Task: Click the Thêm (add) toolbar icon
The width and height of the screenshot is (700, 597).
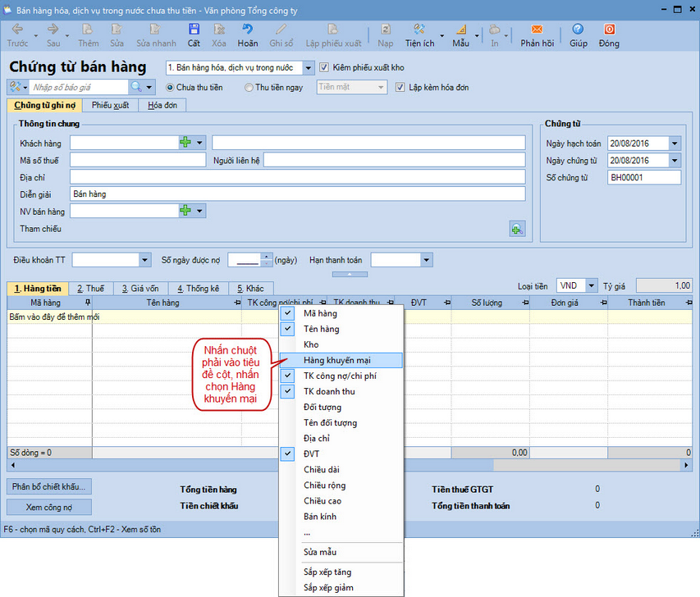Action: pyautogui.click(x=88, y=30)
